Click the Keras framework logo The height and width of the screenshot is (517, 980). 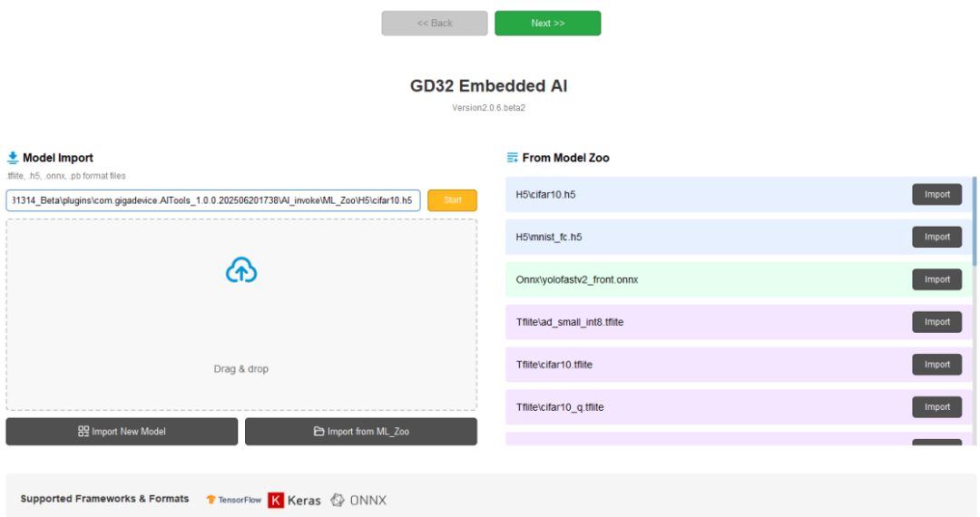point(294,500)
